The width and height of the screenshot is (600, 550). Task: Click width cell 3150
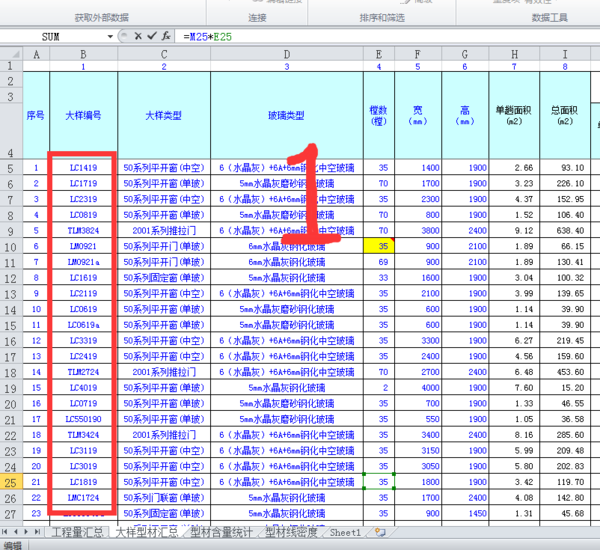(418, 450)
